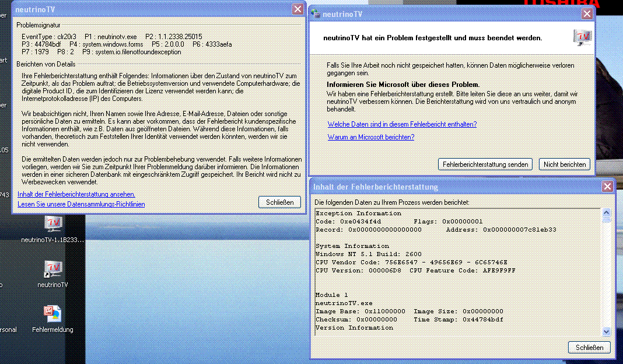Click 'P2 : 1.1.2338.25015' text

pos(174,37)
